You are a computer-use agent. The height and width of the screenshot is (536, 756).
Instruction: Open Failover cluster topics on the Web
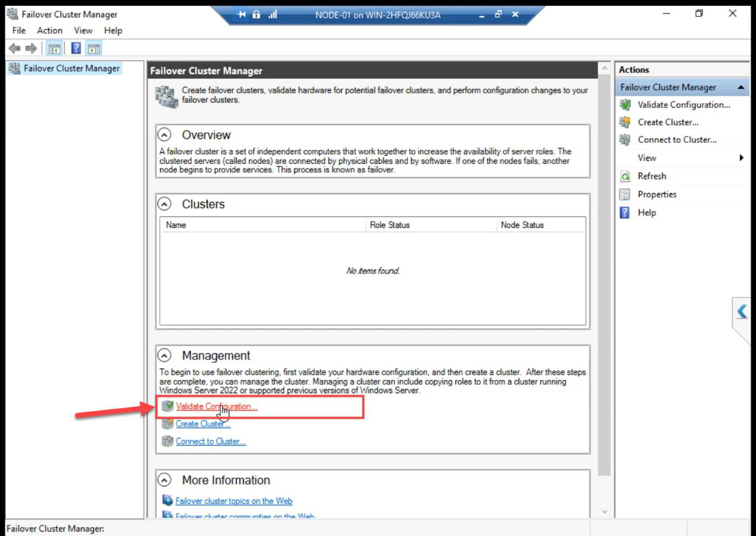234,501
